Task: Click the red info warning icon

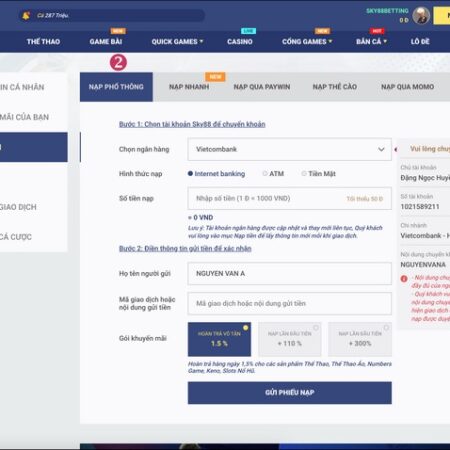Action: click(x=404, y=279)
